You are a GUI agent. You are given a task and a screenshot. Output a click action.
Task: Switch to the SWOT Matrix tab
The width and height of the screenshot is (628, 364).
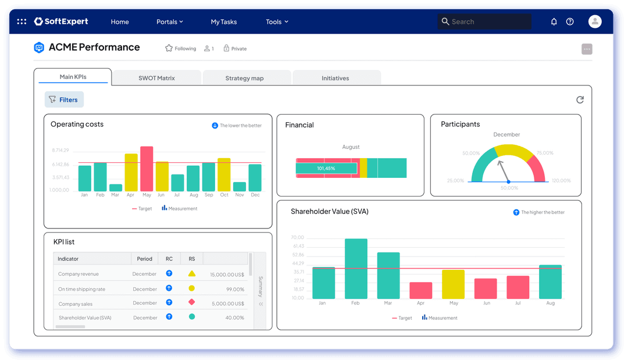tap(156, 78)
